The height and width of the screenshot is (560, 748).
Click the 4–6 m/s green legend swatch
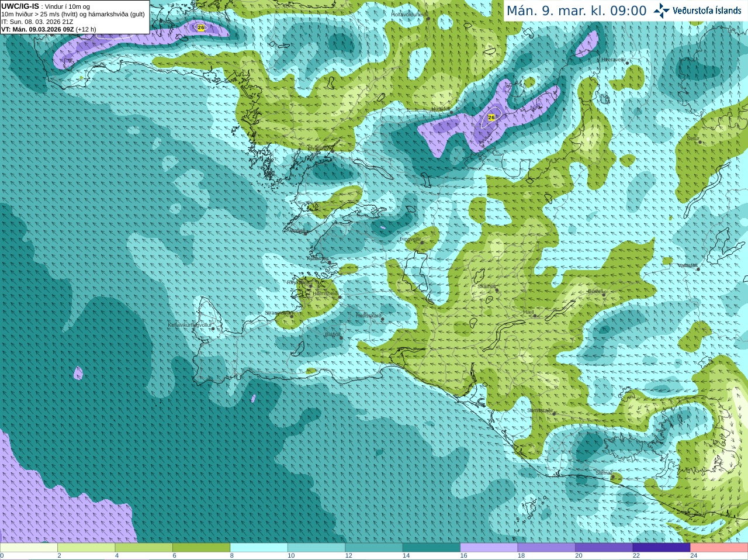pyautogui.click(x=144, y=548)
